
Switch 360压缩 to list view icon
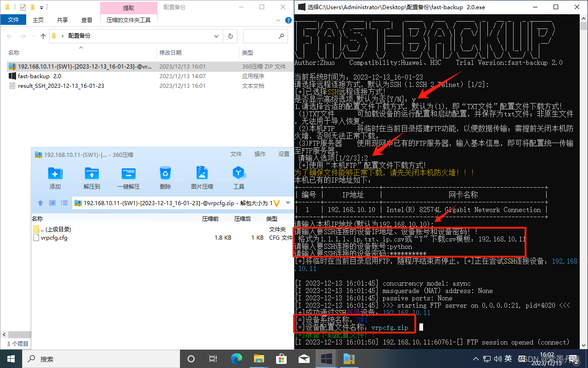(64, 203)
